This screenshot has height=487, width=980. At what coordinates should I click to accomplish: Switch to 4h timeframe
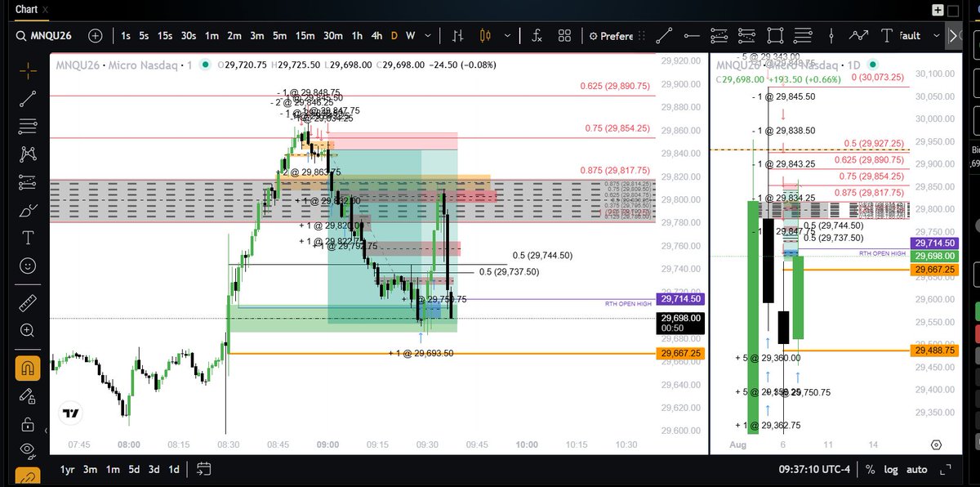[376, 36]
